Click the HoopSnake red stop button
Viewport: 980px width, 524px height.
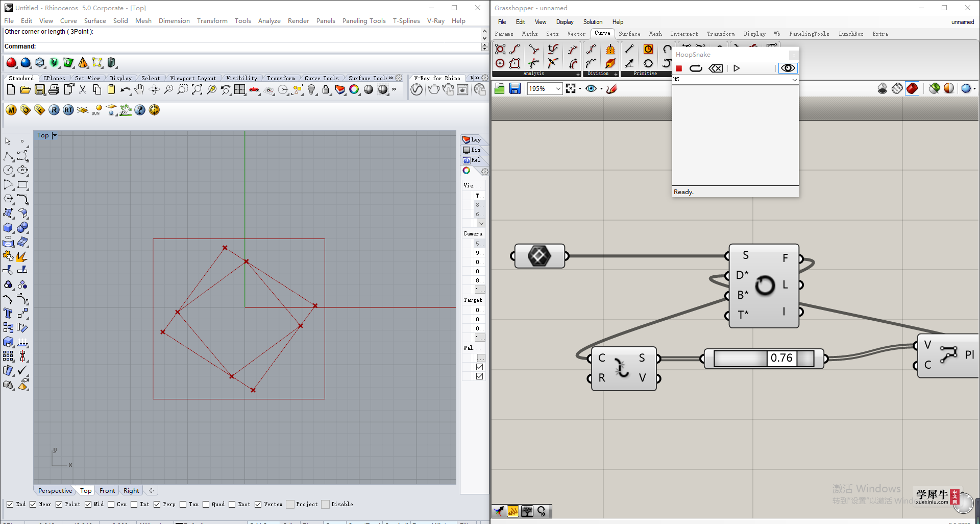pyautogui.click(x=679, y=68)
